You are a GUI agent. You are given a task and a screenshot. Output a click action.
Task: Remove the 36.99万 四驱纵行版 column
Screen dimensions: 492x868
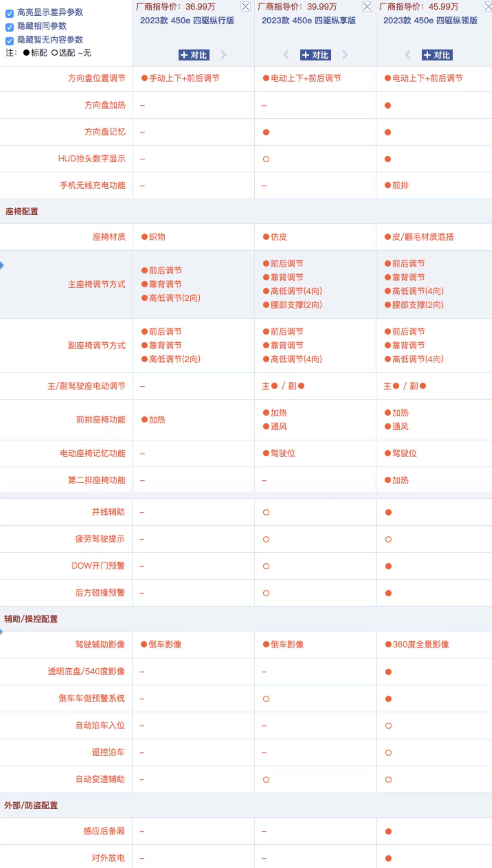tap(246, 6)
